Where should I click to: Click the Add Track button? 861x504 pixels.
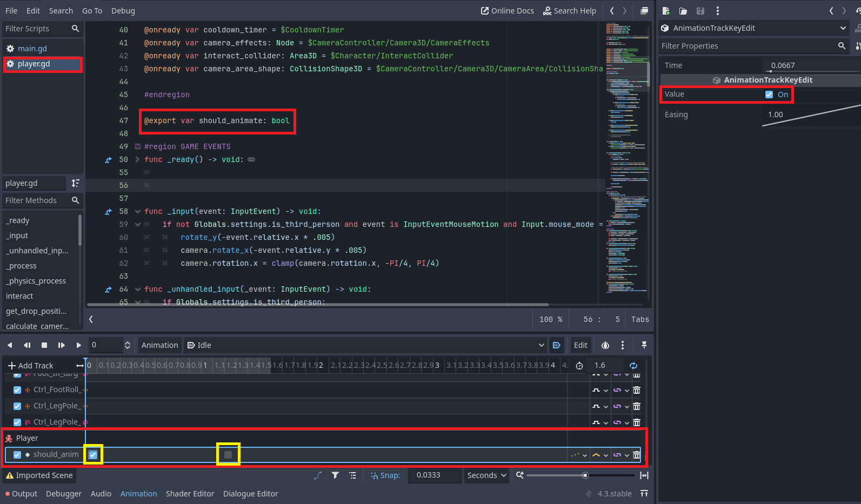click(30, 366)
